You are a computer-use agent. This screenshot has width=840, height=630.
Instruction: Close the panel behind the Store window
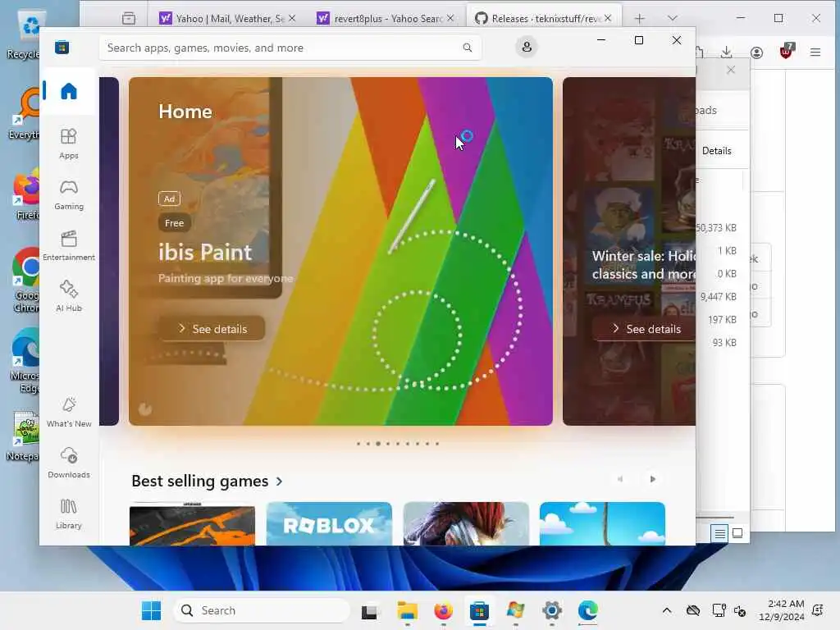coord(731,71)
